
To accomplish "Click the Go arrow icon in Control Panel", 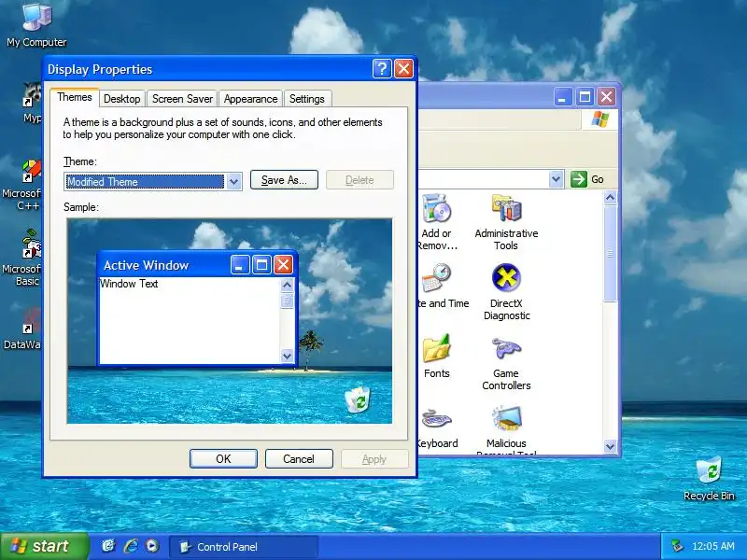I will (578, 179).
